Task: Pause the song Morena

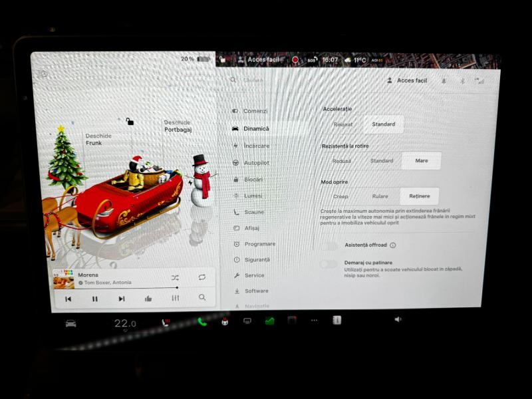Action: (x=94, y=299)
